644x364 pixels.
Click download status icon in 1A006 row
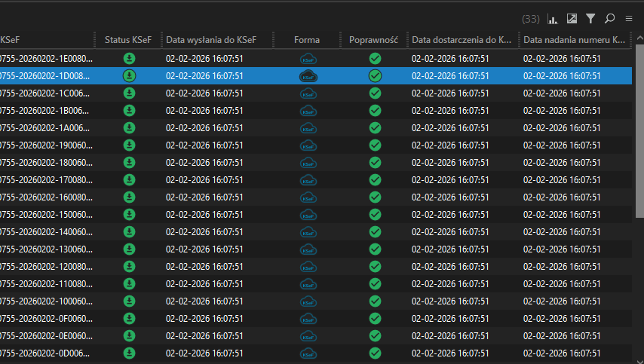tap(129, 127)
